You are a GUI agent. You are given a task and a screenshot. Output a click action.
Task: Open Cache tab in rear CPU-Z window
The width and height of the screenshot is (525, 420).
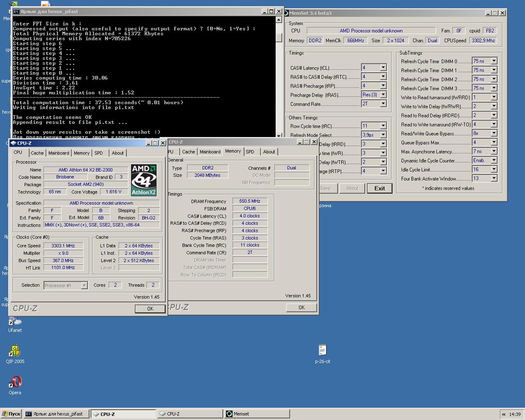tap(189, 152)
